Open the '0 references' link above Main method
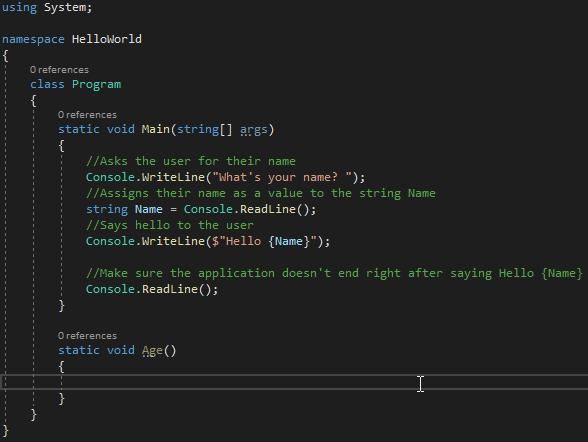Viewport: 588px width, 442px height. [x=87, y=115]
